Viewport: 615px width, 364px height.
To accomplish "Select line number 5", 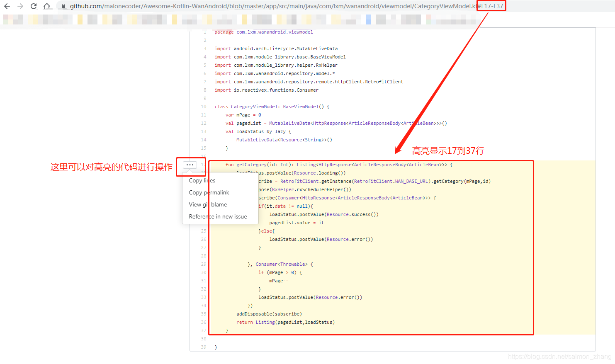I will (205, 65).
